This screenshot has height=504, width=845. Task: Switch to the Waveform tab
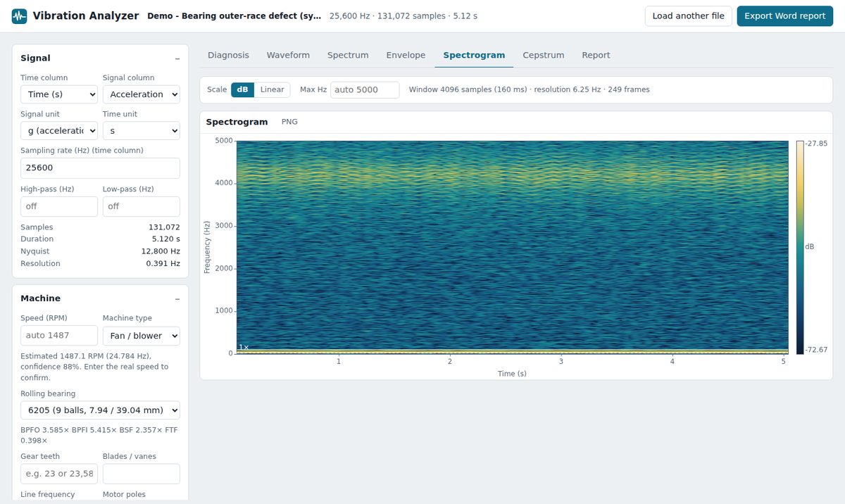point(288,55)
